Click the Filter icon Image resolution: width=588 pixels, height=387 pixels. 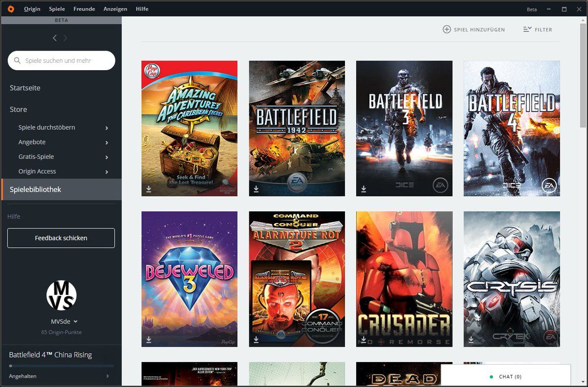point(527,29)
